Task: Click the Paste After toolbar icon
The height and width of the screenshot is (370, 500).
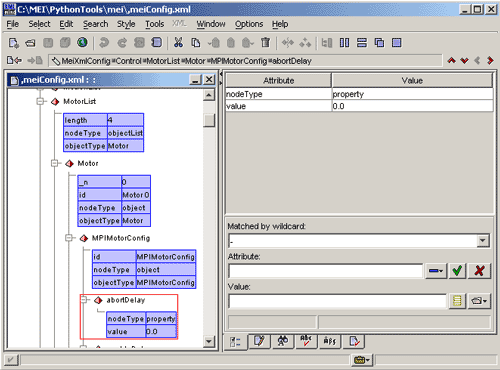Action: click(x=248, y=43)
